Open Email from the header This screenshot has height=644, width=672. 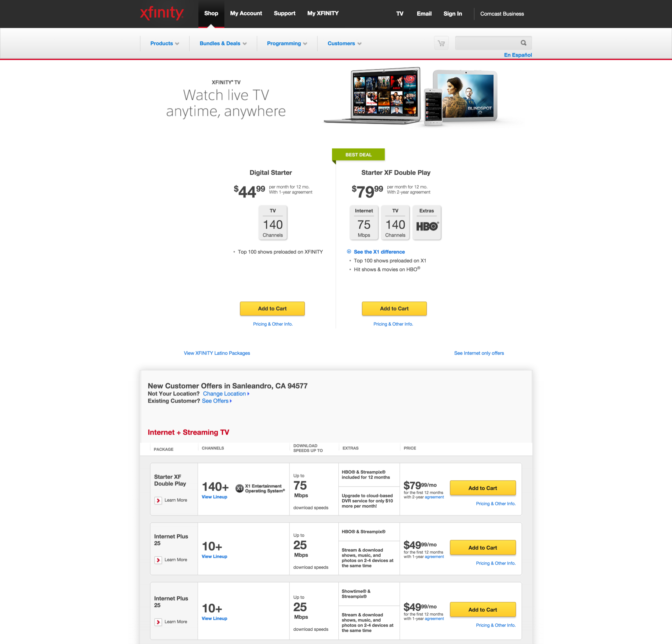pos(424,14)
